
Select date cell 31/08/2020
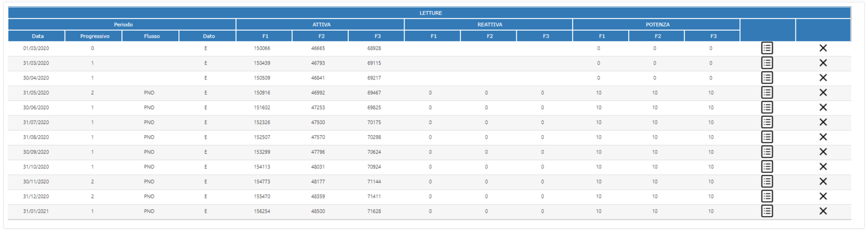click(36, 137)
